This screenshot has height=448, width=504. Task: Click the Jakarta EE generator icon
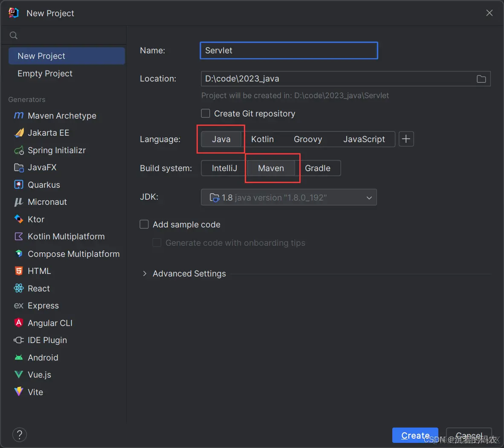(x=19, y=133)
